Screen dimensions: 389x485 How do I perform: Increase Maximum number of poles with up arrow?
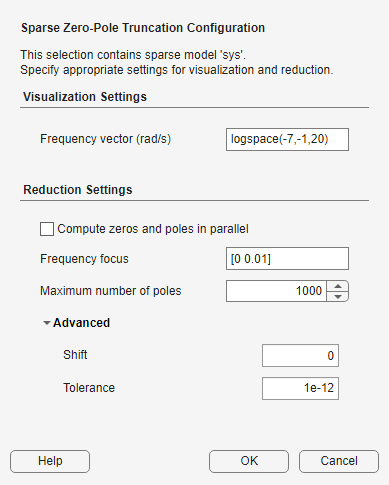tap(338, 286)
